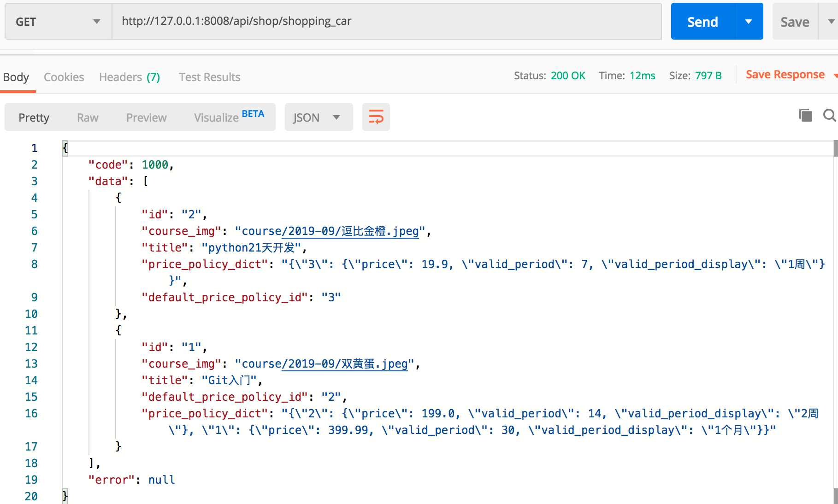Click the Save button

(795, 21)
